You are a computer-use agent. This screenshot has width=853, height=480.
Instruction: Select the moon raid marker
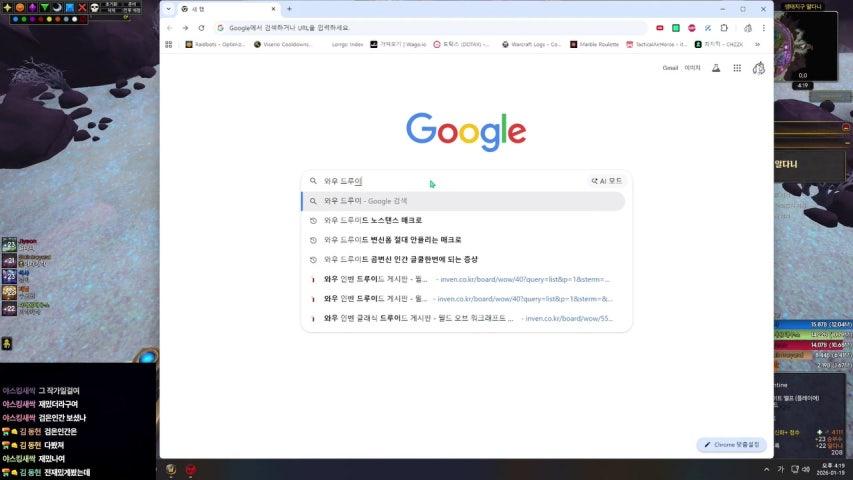click(57, 8)
